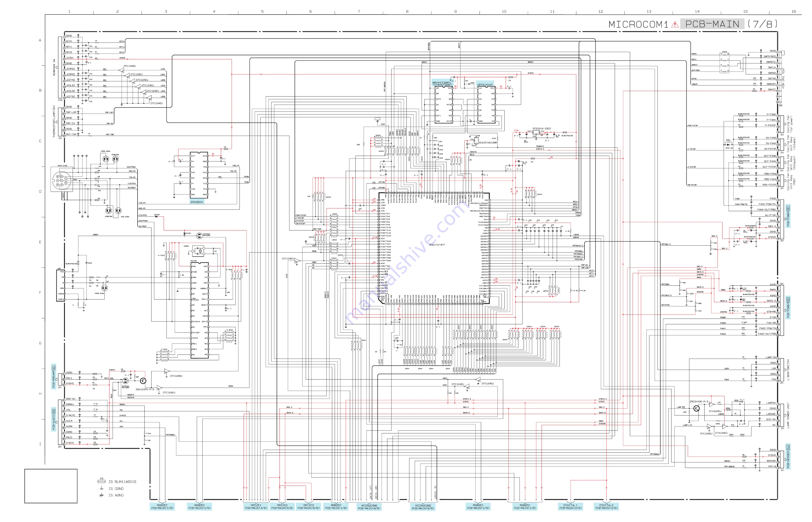Click the PONRSTZ net label

tap(540, 146)
